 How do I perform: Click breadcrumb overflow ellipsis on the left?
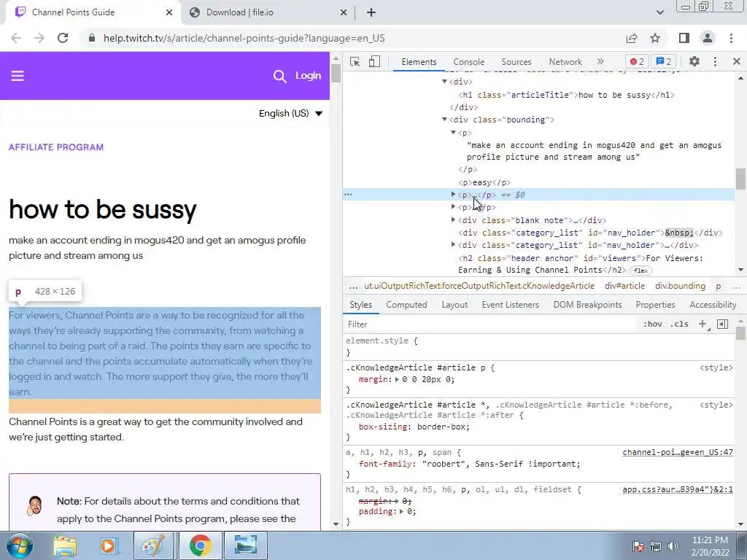coord(353,286)
